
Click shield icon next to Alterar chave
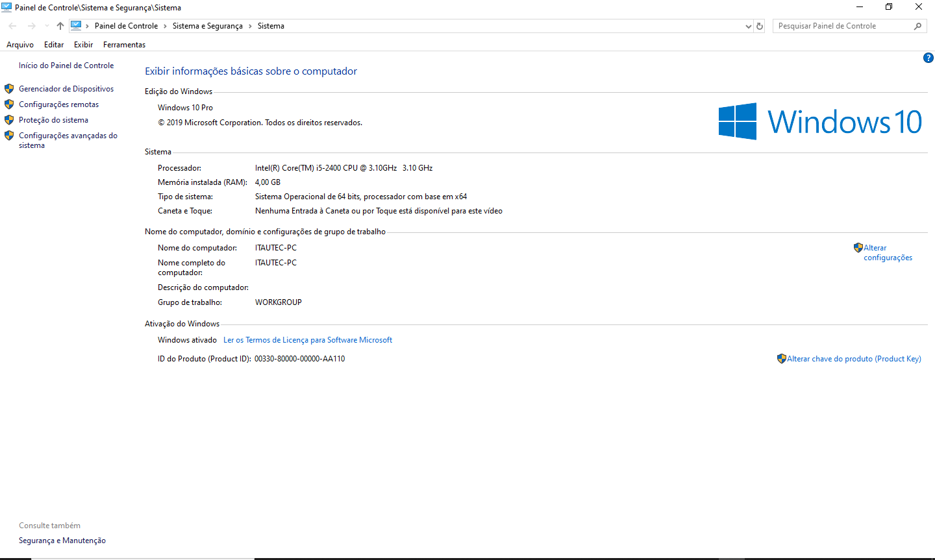coord(782,359)
